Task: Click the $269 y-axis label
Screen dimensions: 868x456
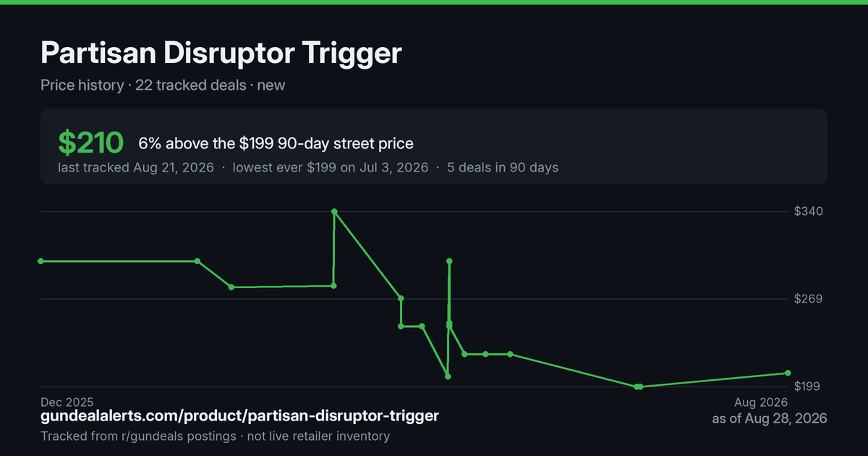Action: click(809, 299)
